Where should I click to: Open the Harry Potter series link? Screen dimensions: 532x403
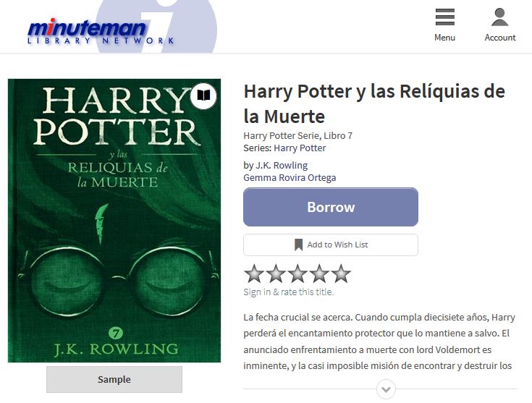point(300,148)
